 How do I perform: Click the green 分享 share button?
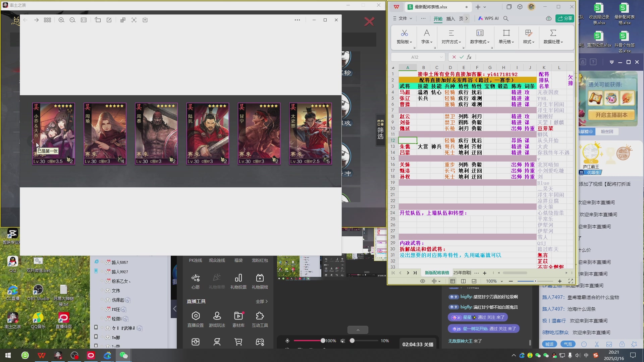point(565,18)
